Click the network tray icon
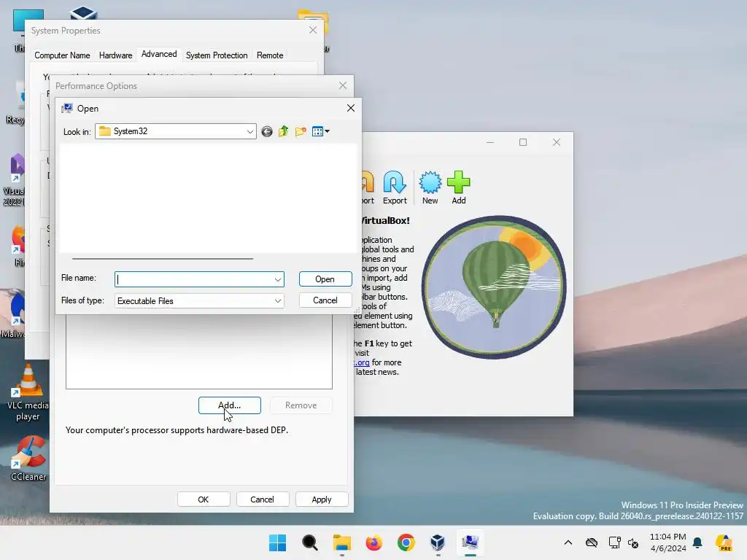The height and width of the screenshot is (560, 747). (614, 542)
